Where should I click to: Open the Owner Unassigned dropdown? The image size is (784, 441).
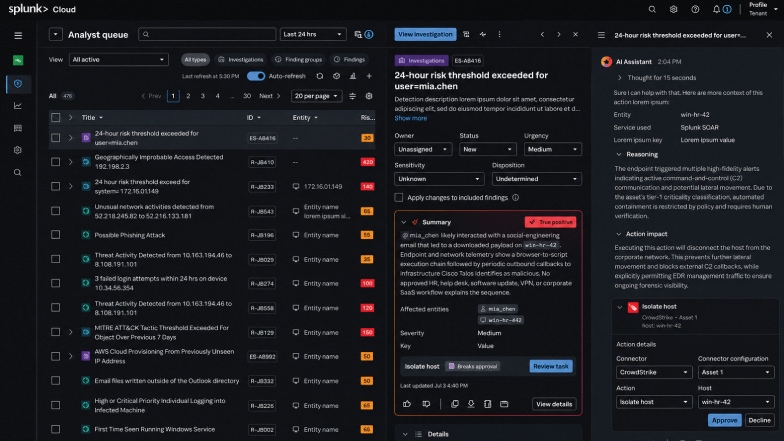[x=423, y=150]
